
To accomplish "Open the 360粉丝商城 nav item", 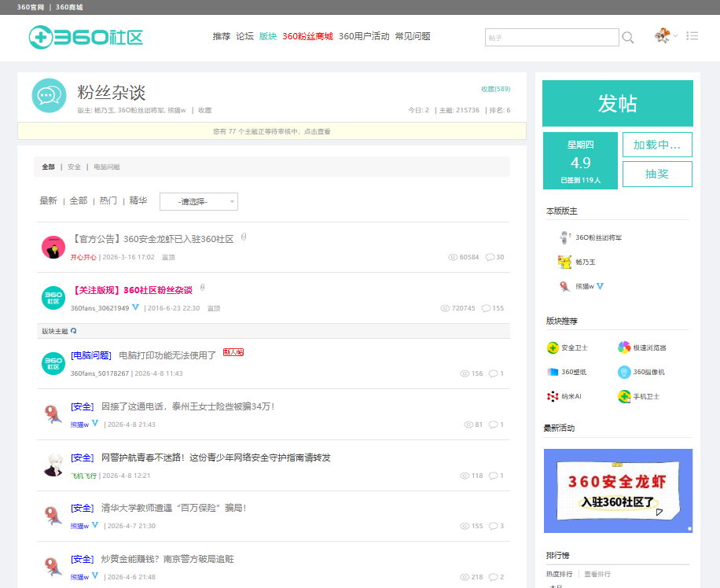I will click(x=307, y=36).
